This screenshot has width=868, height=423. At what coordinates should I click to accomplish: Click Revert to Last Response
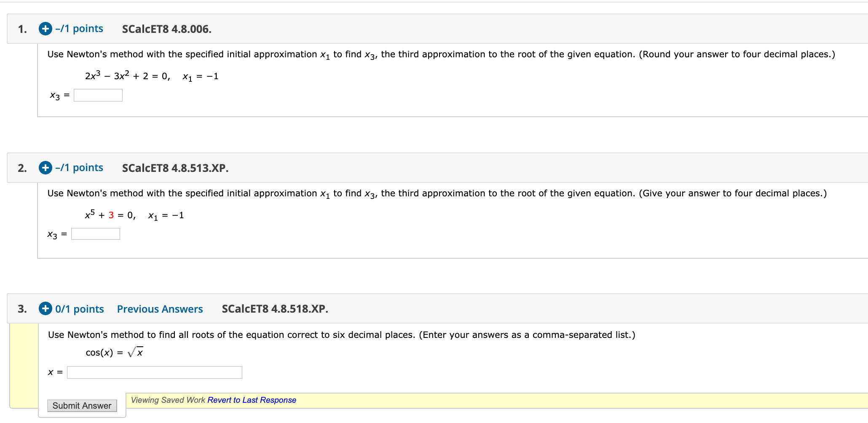tap(252, 400)
